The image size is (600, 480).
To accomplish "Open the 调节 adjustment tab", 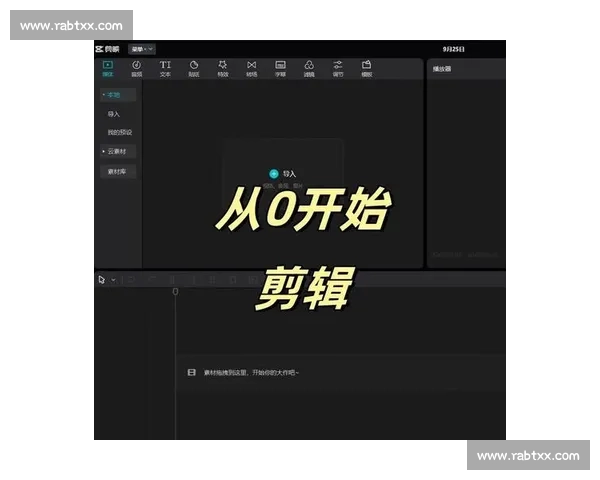I will 338,69.
